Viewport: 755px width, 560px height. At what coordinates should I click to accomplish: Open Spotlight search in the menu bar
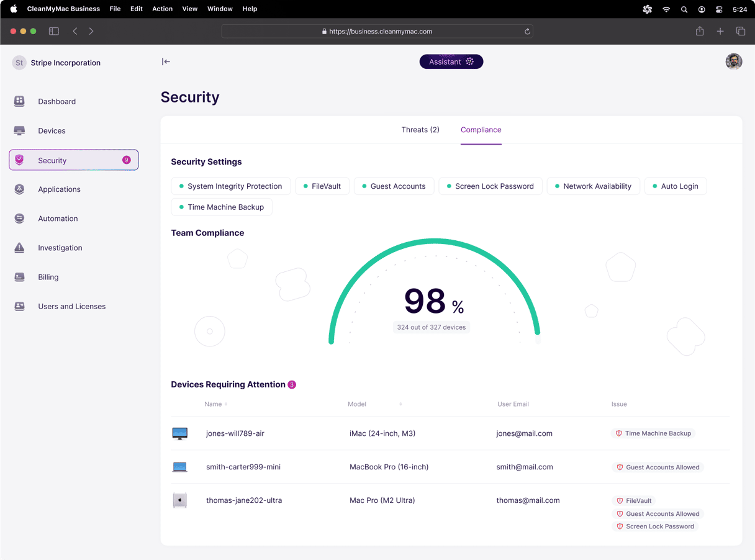pyautogui.click(x=684, y=9)
